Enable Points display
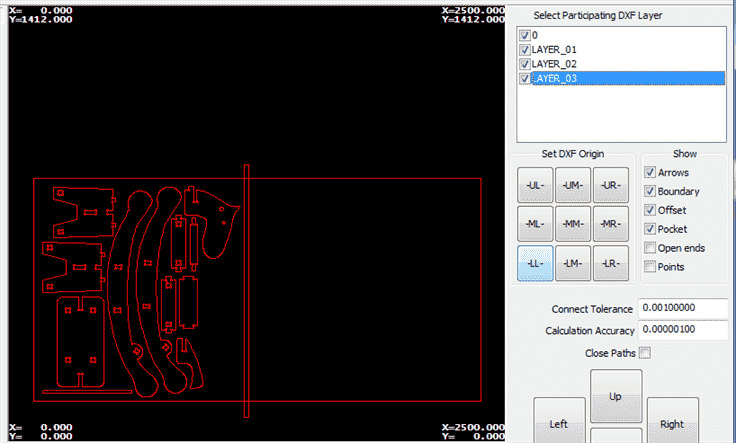Viewport: 736px width, 443px height. point(650,267)
